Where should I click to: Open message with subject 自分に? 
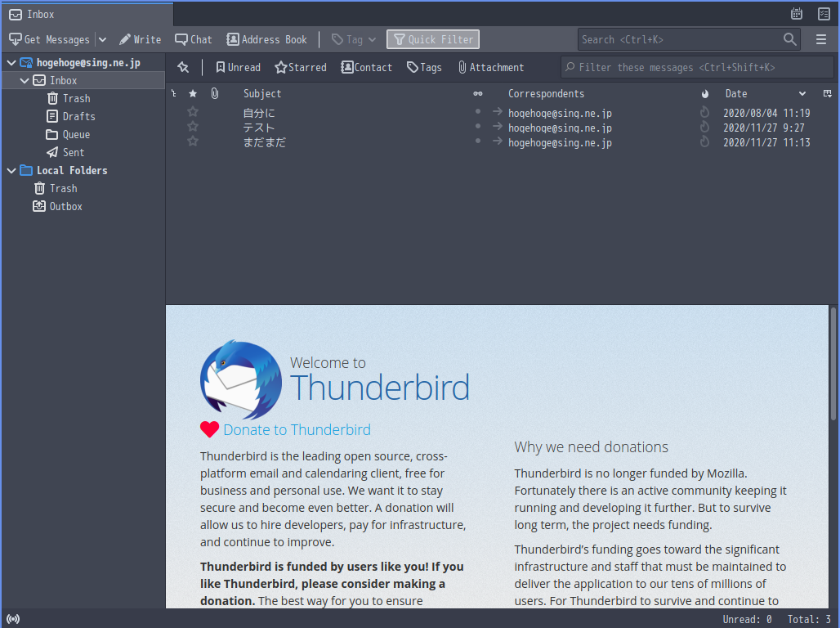pyautogui.click(x=259, y=113)
